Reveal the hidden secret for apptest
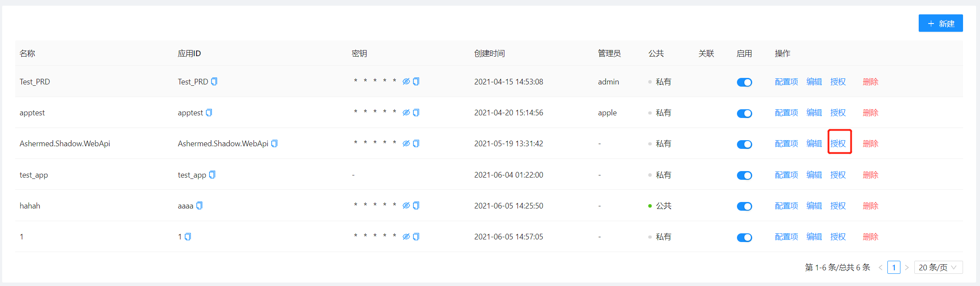 click(x=406, y=112)
